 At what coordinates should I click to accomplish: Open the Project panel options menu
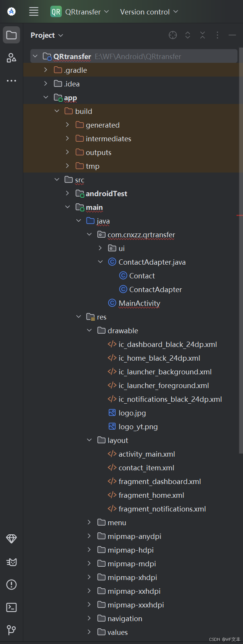coord(217,35)
